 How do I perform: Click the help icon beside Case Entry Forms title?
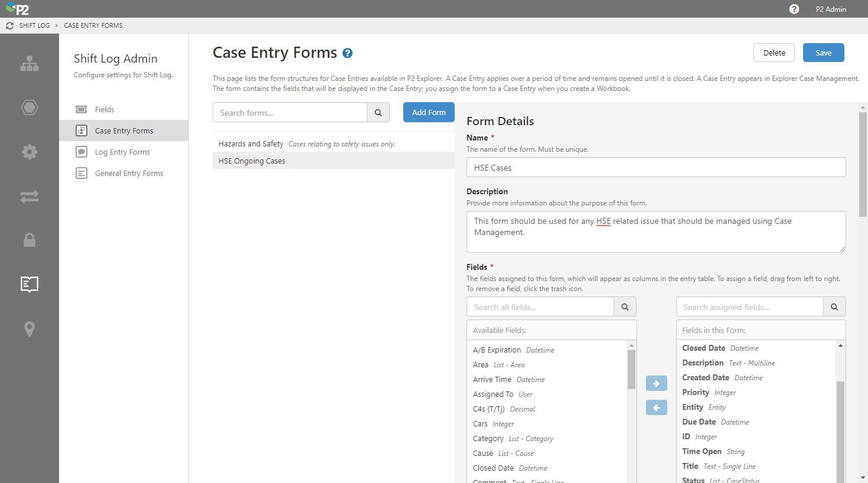coord(348,53)
